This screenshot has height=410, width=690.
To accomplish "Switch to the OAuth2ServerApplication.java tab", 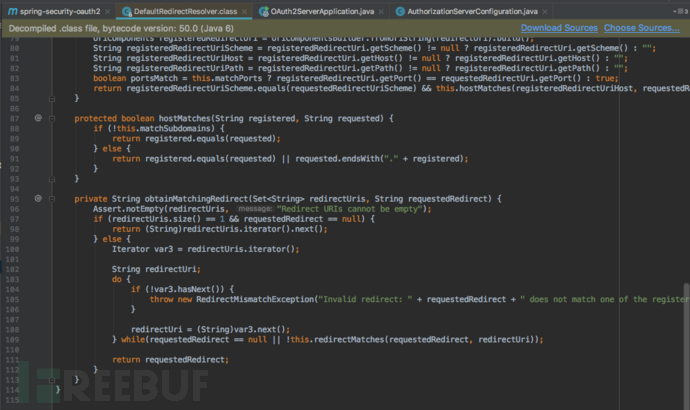I will coord(322,11).
